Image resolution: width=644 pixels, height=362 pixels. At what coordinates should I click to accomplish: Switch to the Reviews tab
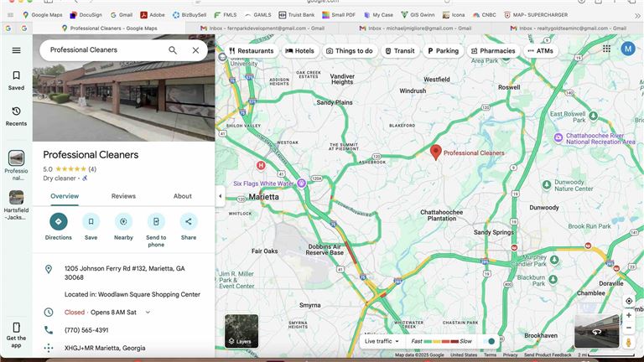point(123,196)
